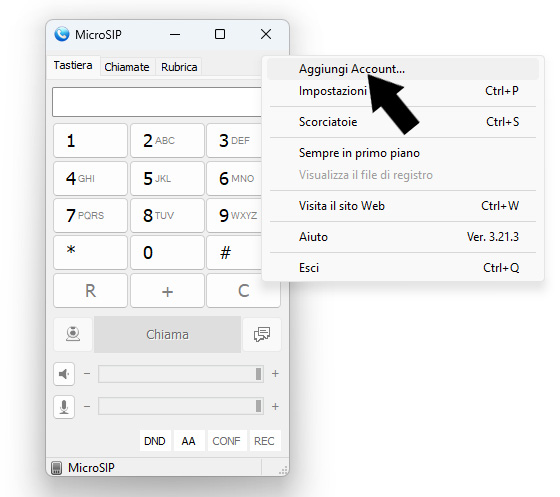Decrease speaker volume with minus
This screenshot has width=560, height=497.
point(87,374)
